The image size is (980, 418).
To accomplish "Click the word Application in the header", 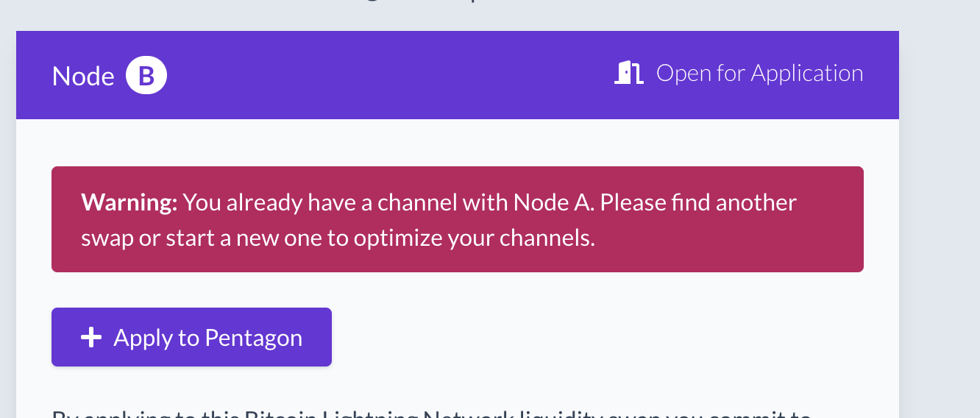I will tap(806, 73).
